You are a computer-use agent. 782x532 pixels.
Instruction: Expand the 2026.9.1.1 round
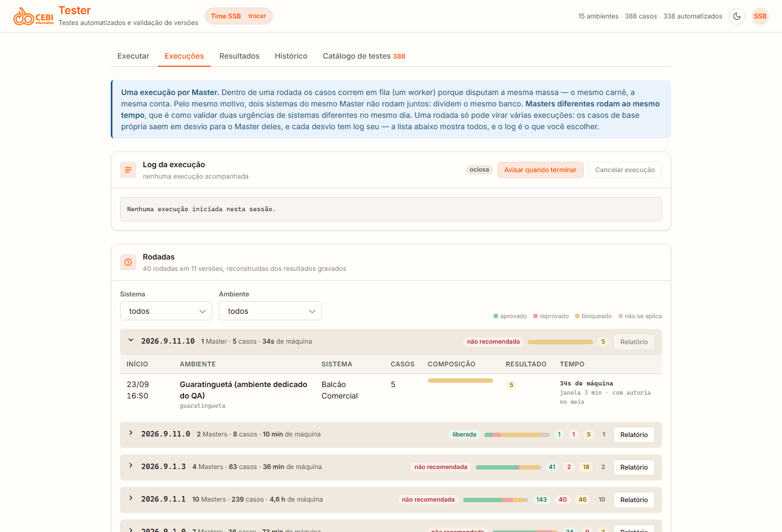(131, 499)
